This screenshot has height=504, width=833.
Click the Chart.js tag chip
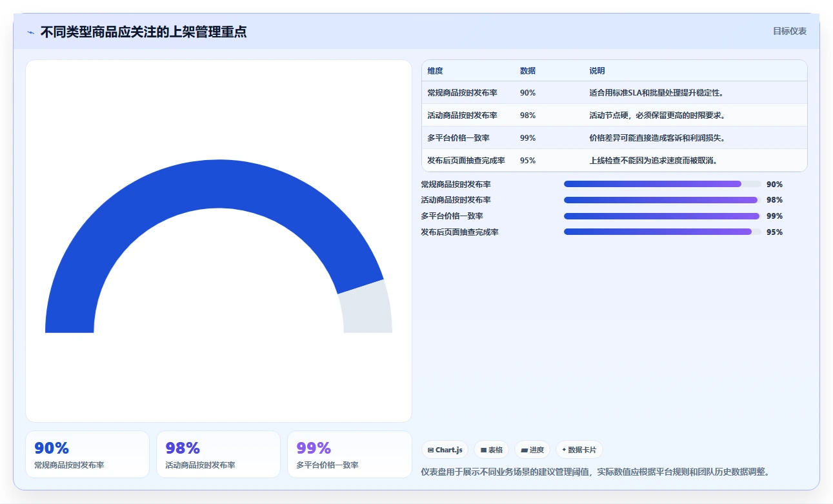click(445, 450)
